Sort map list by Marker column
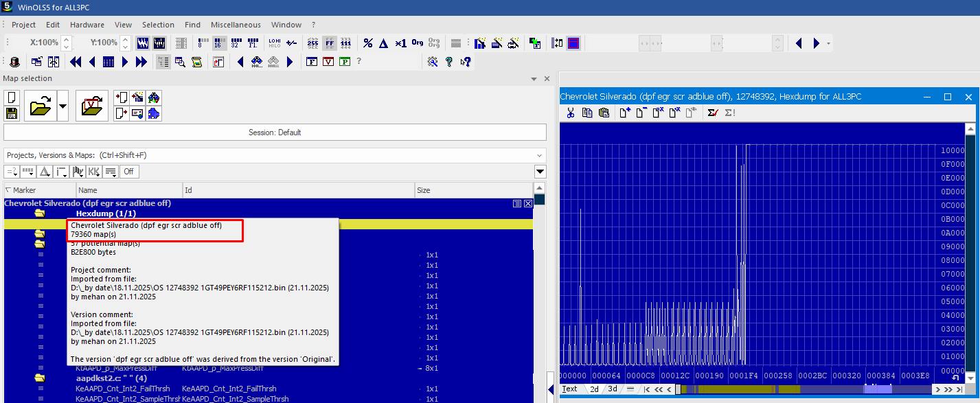The image size is (980, 403). pyautogui.click(x=40, y=190)
